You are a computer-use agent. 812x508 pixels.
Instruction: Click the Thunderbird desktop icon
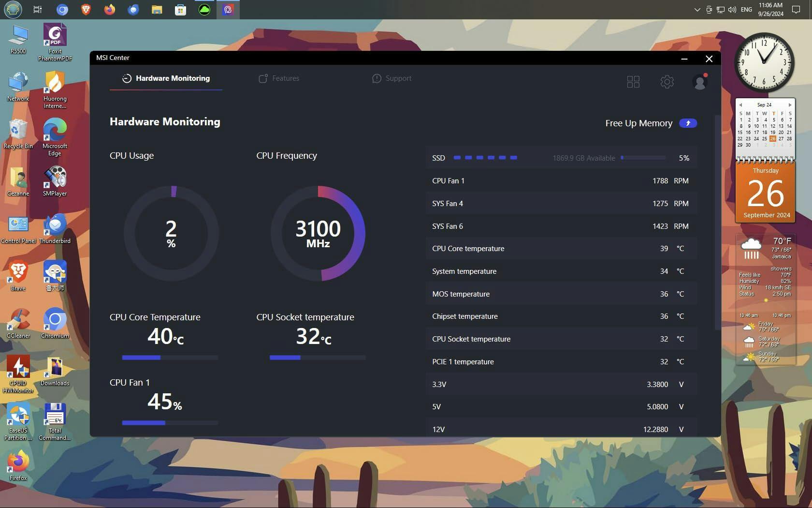(x=55, y=226)
